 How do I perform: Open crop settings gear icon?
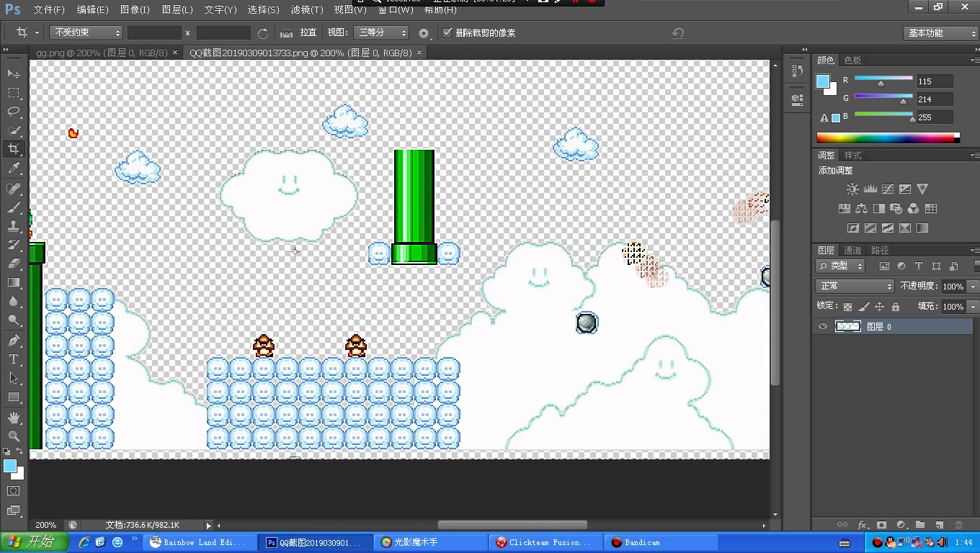click(424, 33)
